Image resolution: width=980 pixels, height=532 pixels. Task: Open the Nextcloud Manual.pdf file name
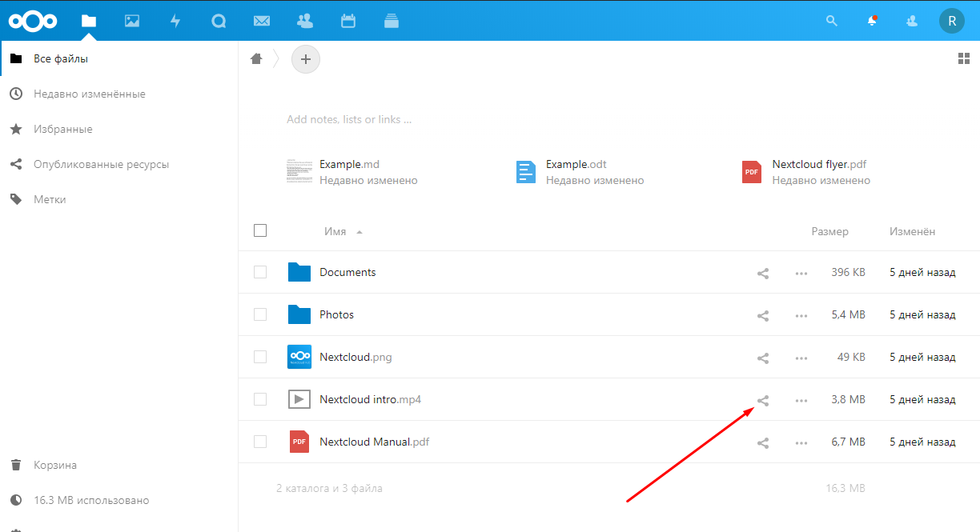(x=374, y=442)
